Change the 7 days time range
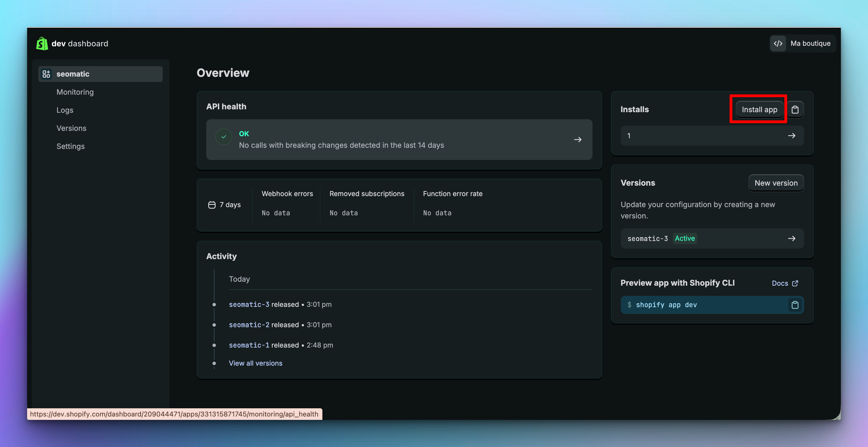This screenshot has height=447, width=868. click(224, 205)
